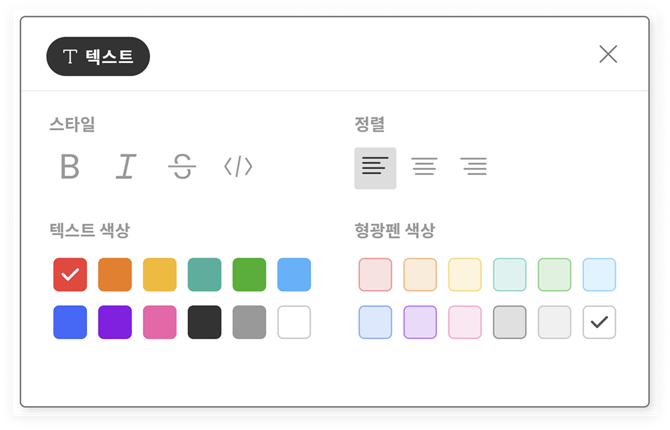Choose pale yellow highlighter color

[465, 274]
